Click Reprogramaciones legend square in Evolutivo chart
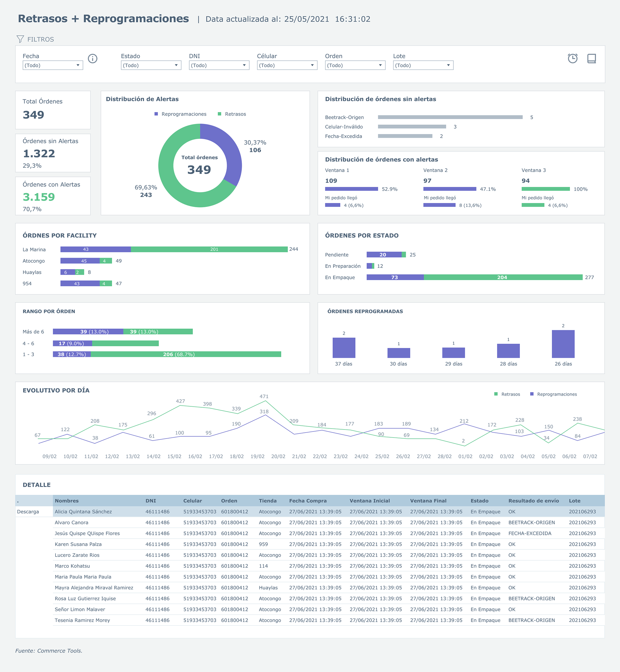Image resolution: width=620 pixels, height=672 pixels. (532, 394)
